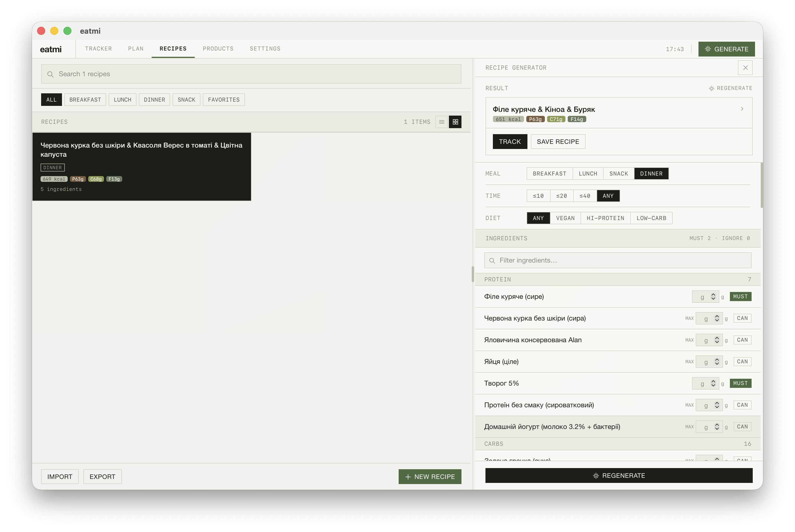
Task: Switch to grid view icon
Action: [455, 122]
